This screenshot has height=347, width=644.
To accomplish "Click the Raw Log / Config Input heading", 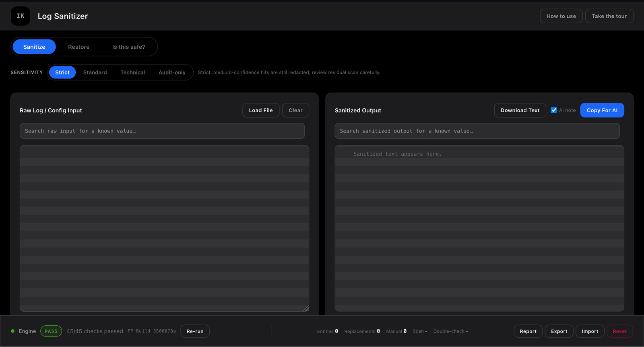I will pos(51,110).
